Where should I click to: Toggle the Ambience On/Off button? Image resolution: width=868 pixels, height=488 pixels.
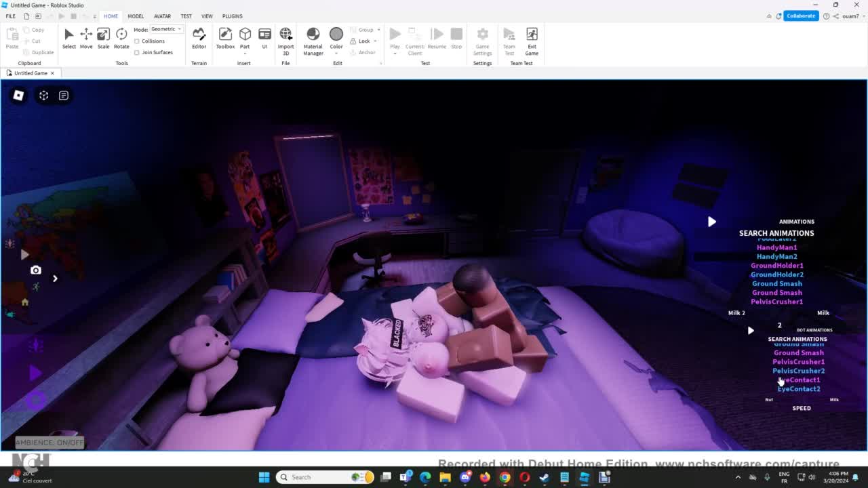pyautogui.click(x=50, y=443)
